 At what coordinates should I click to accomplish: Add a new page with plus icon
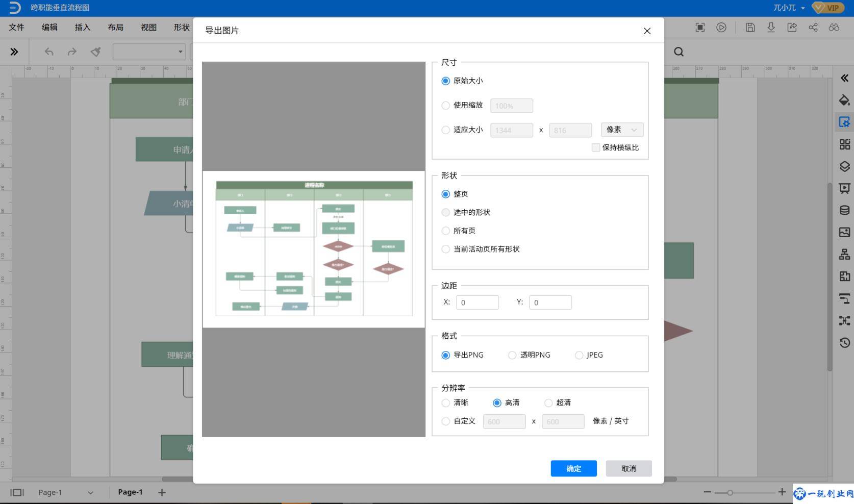click(x=162, y=492)
